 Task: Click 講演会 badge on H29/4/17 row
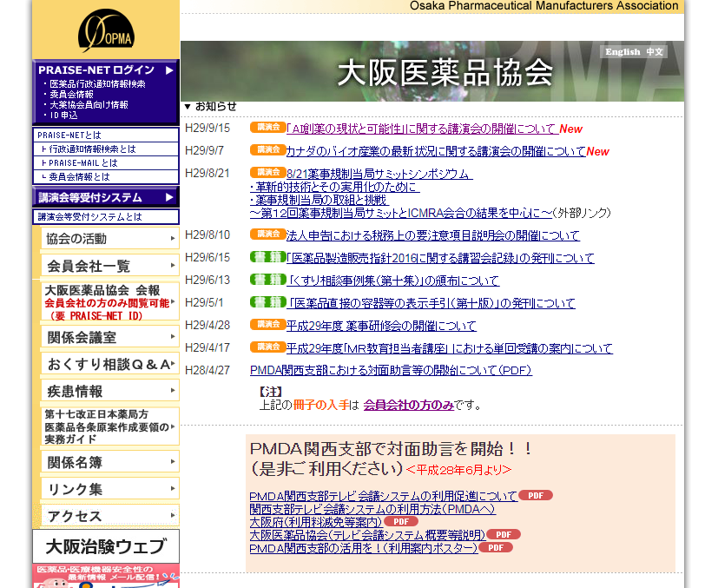268,347
